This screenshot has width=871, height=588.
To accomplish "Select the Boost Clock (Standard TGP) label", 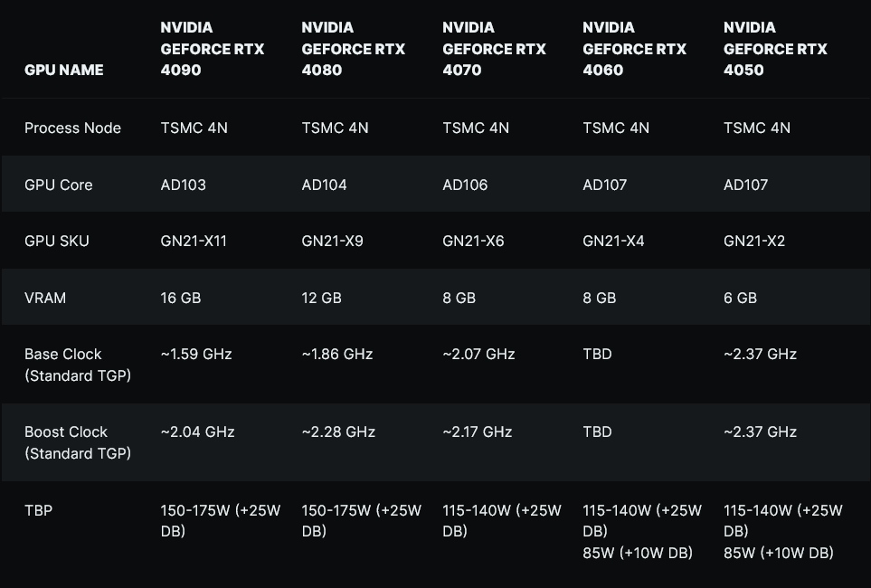I will point(78,442).
